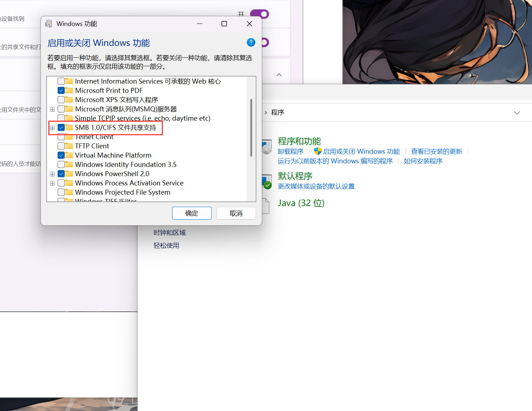
Task: Uncheck Microsoft Print to PDF
Action: [61, 90]
